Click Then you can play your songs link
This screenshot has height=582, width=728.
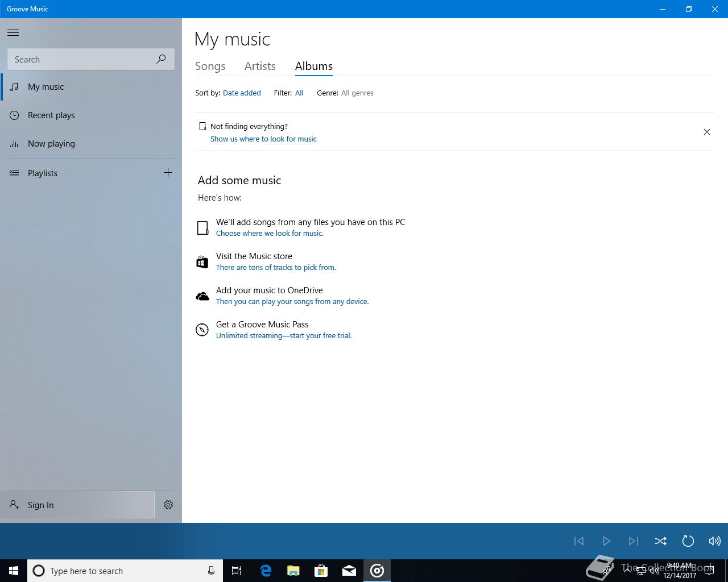coord(292,301)
